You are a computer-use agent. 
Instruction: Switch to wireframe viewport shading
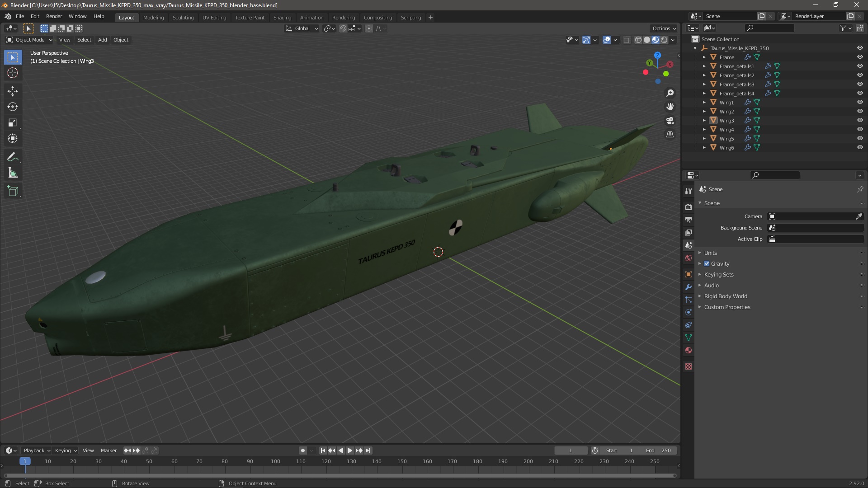click(638, 40)
